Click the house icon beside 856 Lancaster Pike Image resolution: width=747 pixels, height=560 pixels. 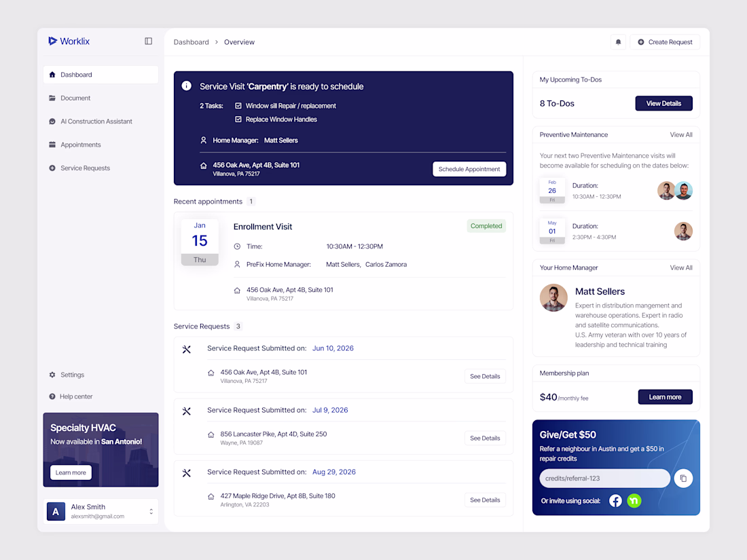click(211, 434)
